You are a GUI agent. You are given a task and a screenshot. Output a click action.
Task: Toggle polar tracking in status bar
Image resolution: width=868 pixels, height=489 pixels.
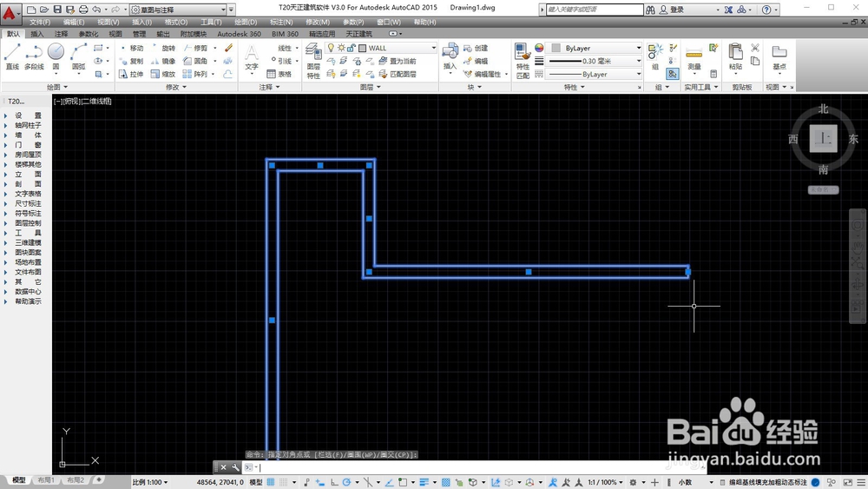[x=347, y=482]
